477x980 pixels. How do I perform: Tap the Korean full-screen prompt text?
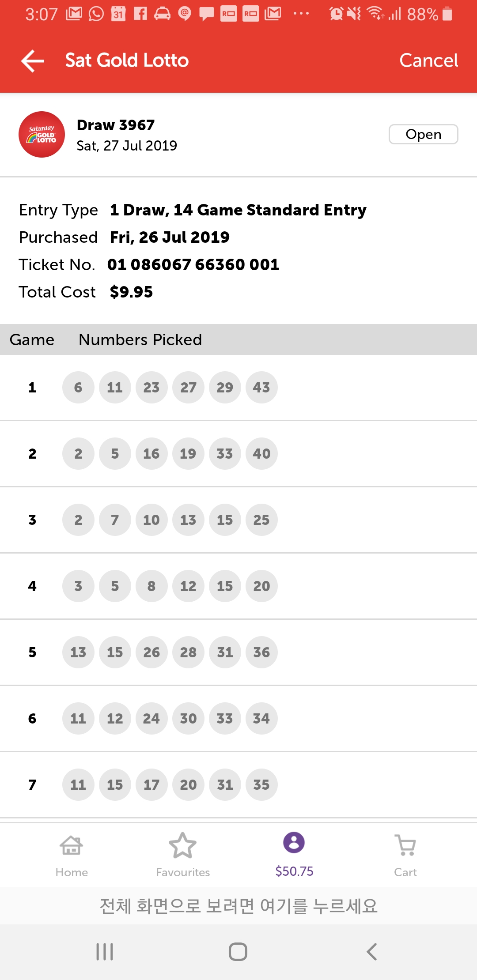[x=238, y=906]
